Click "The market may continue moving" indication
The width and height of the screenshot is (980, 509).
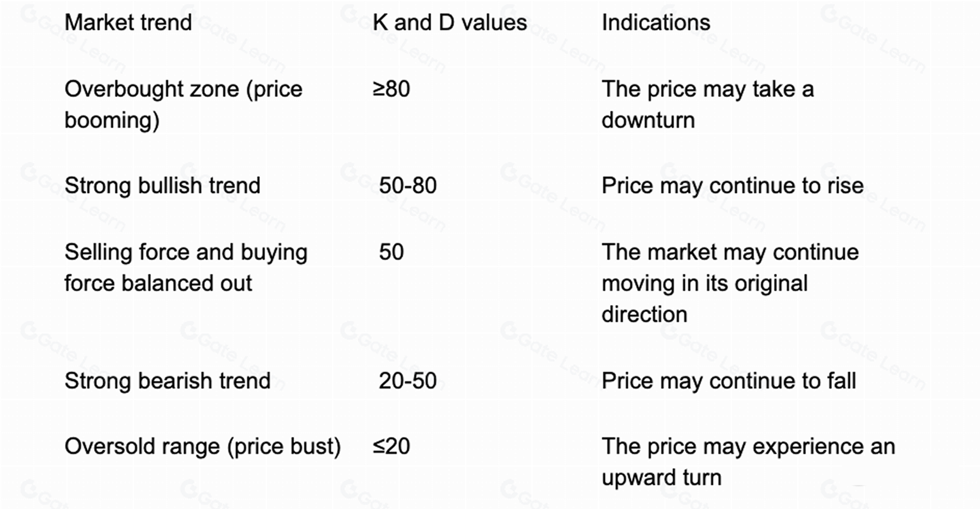(x=730, y=283)
